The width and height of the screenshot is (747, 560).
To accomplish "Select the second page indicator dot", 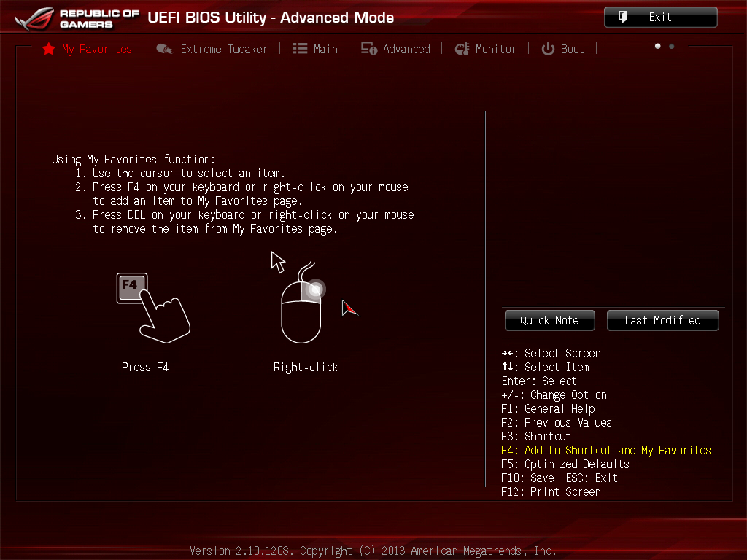I will 672,46.
